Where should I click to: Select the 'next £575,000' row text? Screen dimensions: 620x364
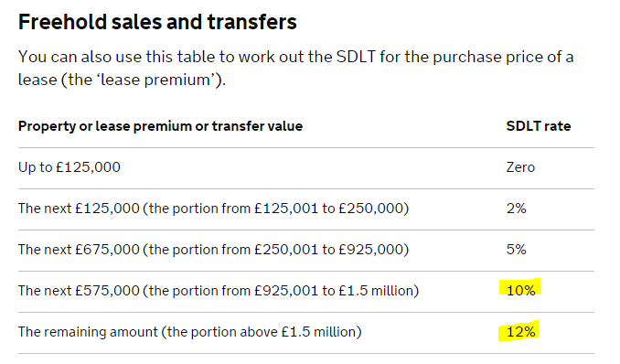(x=219, y=291)
